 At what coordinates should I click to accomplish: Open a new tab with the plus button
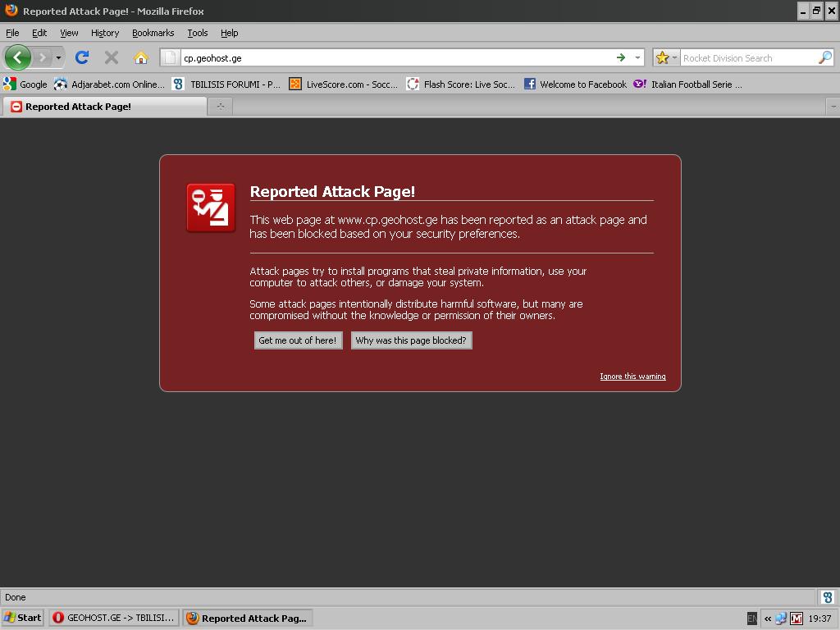pyautogui.click(x=220, y=107)
